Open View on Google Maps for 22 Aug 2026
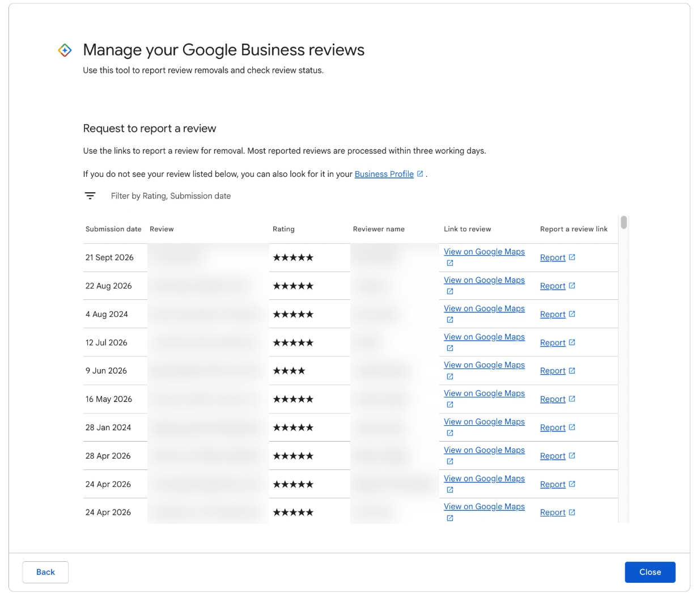The height and width of the screenshot is (593, 700). (x=484, y=280)
